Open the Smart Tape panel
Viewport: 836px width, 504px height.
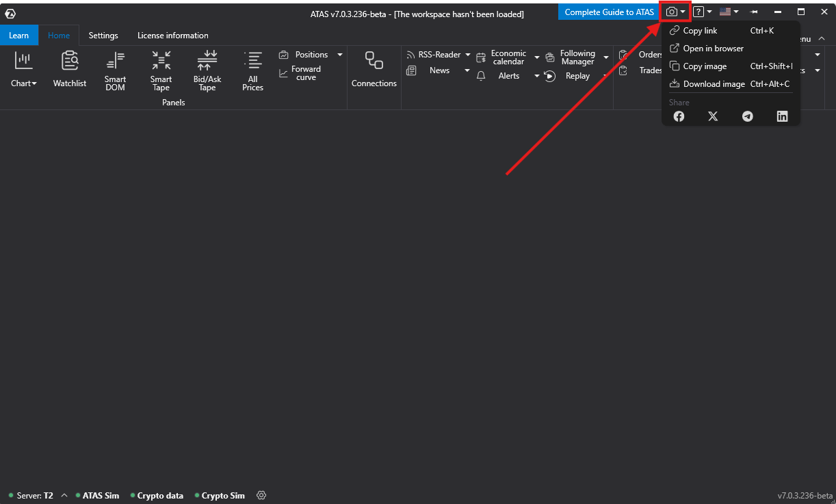161,71
